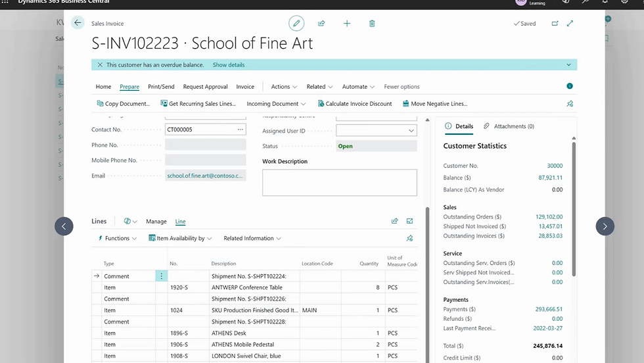Open row options for first Comment line
644x363 pixels.
(162, 276)
